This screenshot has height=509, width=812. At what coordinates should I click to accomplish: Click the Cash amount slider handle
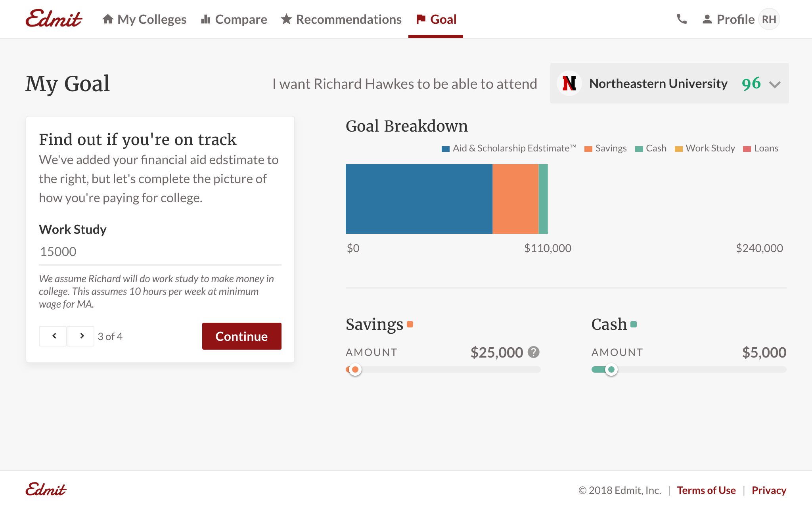(611, 369)
